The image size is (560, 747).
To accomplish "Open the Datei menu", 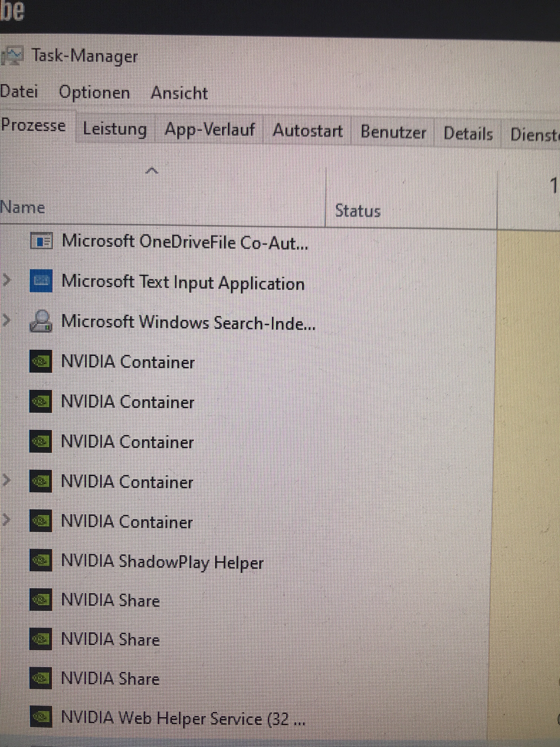I will point(19,92).
